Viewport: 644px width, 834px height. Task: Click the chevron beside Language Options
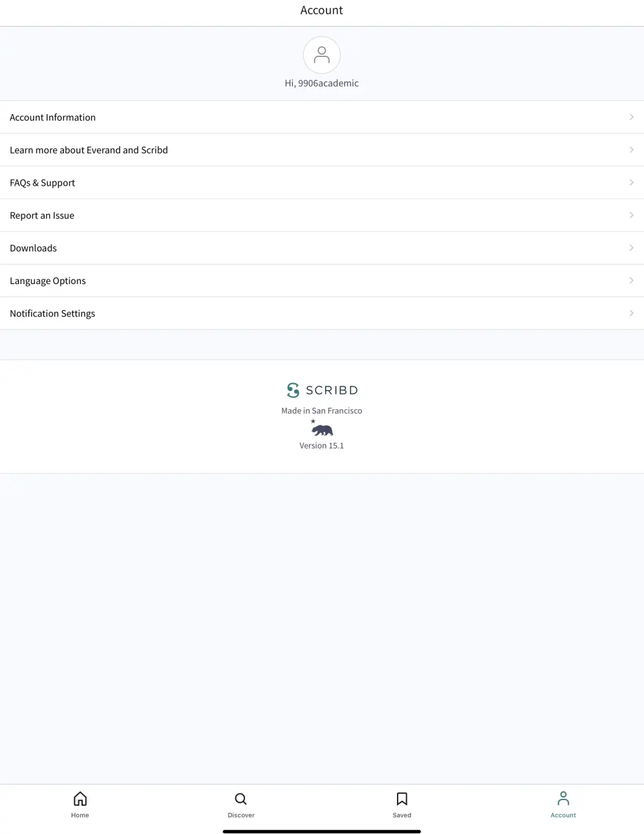point(631,280)
